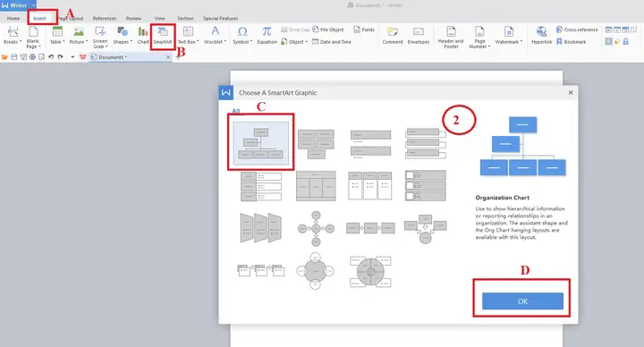Open the Symbol dropdown

click(242, 35)
